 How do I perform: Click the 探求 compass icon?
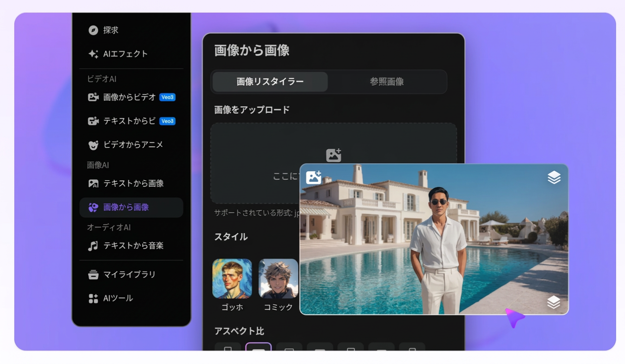point(93,30)
